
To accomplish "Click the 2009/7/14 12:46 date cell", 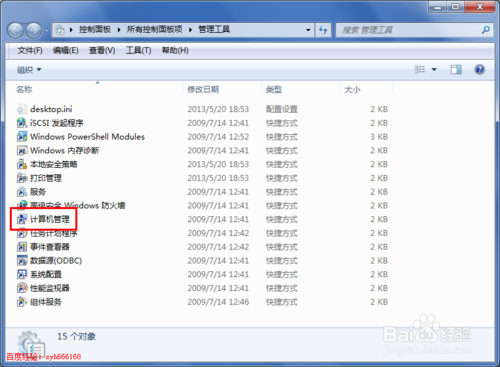I will tap(218, 302).
